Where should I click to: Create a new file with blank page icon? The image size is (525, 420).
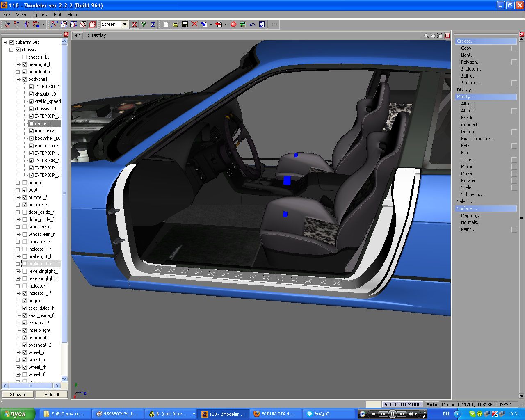(166, 25)
